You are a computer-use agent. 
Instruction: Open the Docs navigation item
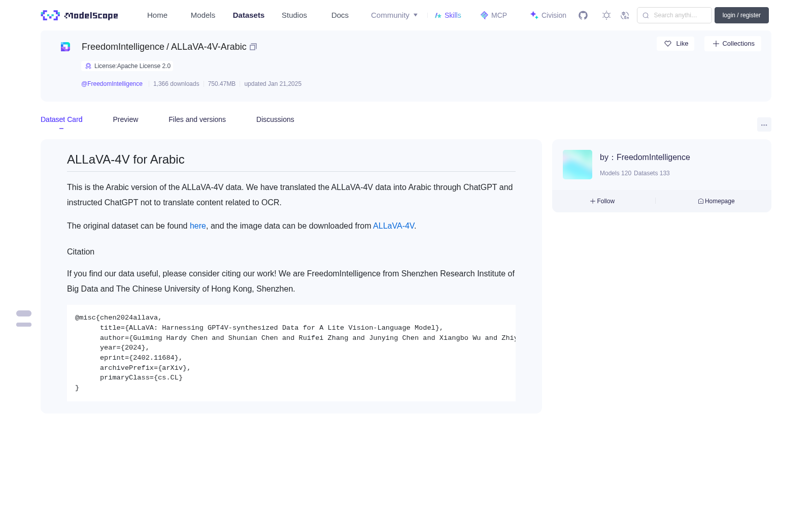point(340,15)
